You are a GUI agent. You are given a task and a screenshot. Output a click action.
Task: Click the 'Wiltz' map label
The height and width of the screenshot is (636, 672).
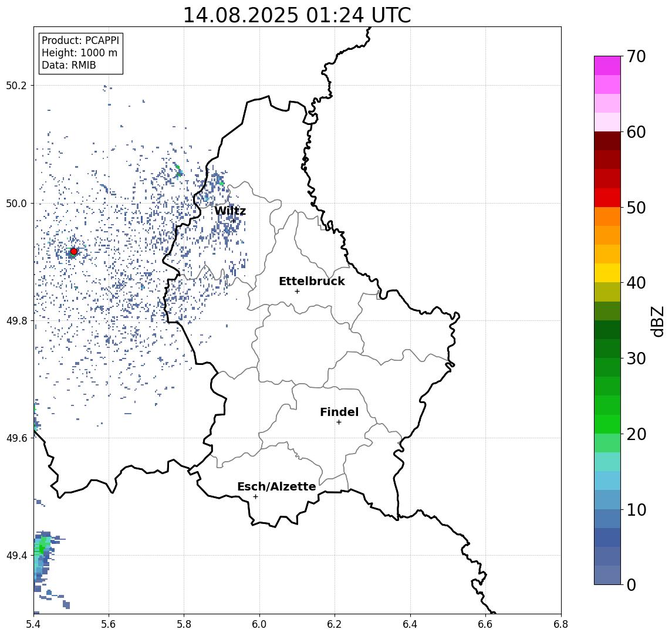(230, 211)
